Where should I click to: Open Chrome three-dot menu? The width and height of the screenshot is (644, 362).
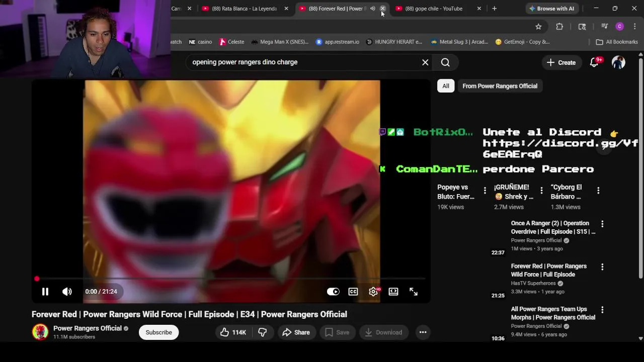634,27
